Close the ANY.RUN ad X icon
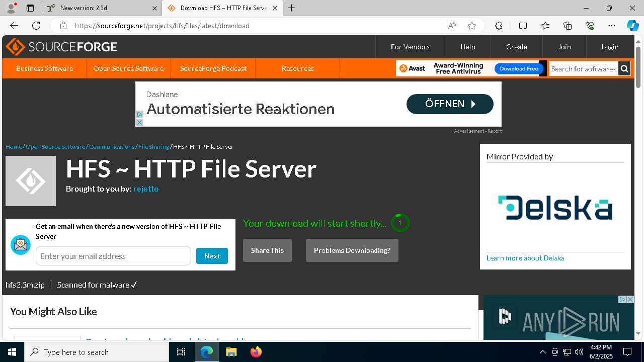Viewport: 644px width, 362px height. 630,299
